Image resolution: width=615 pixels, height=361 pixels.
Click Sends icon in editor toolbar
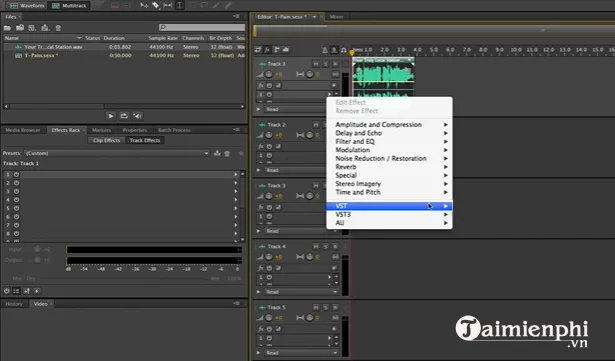pyautogui.click(x=277, y=49)
